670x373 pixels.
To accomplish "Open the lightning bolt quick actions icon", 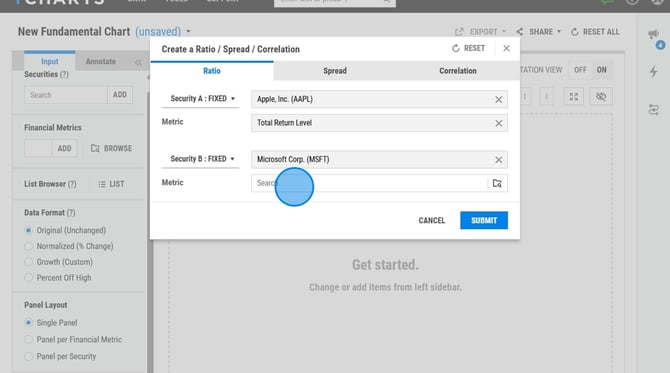I will coord(653,71).
